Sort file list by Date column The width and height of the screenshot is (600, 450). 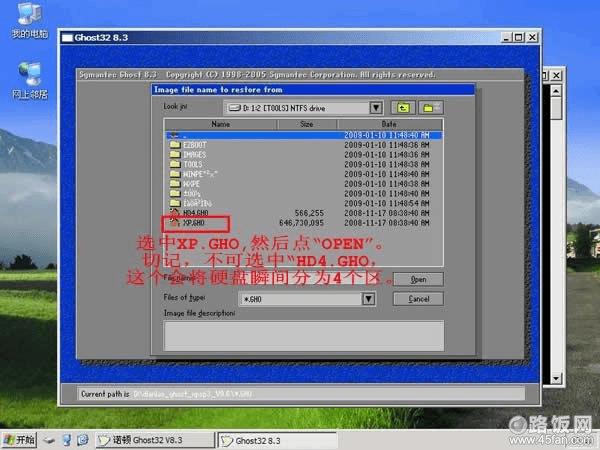pyautogui.click(x=390, y=124)
